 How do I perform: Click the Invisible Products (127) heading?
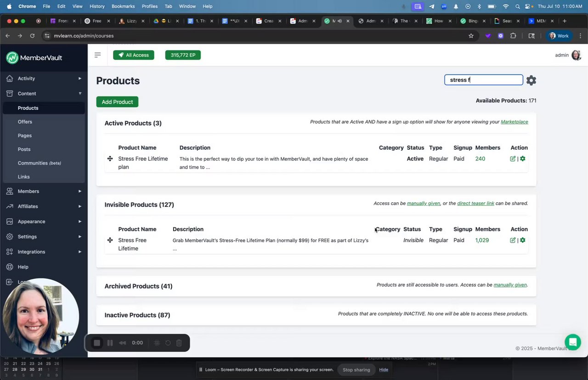[x=139, y=205]
